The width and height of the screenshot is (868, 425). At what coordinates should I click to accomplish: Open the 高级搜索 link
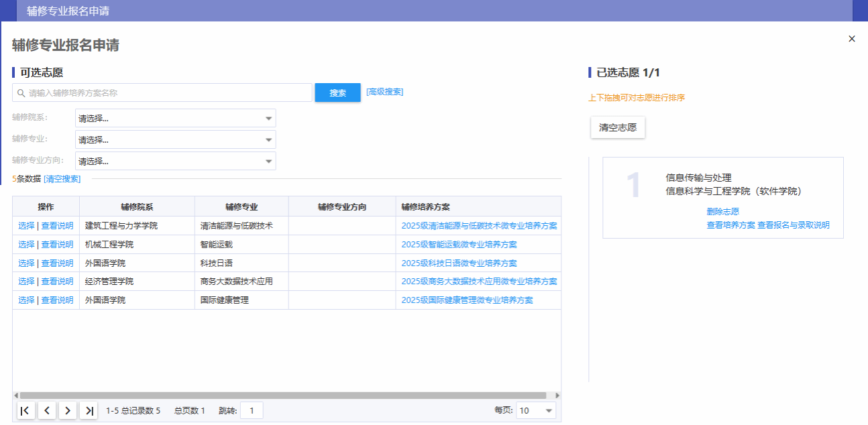click(x=384, y=92)
